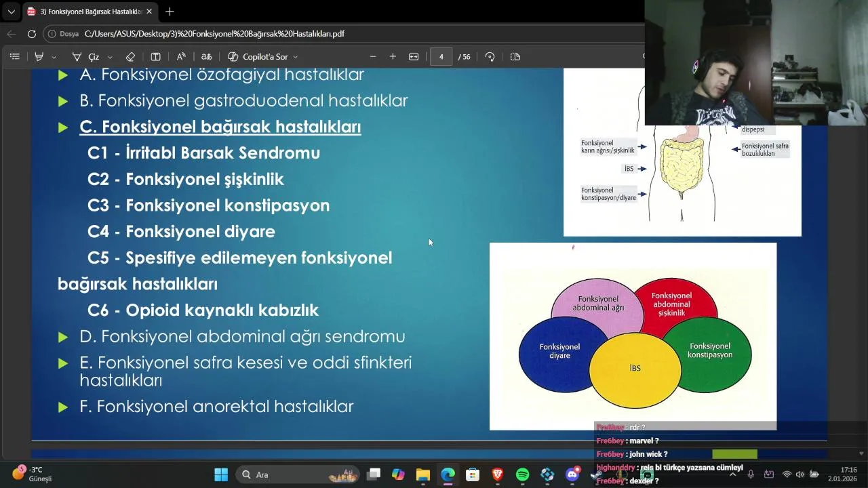The image size is (868, 488).
Task: Click the 'Fonksiyonel safra bozuklukları' diagram label
Action: coord(765,150)
